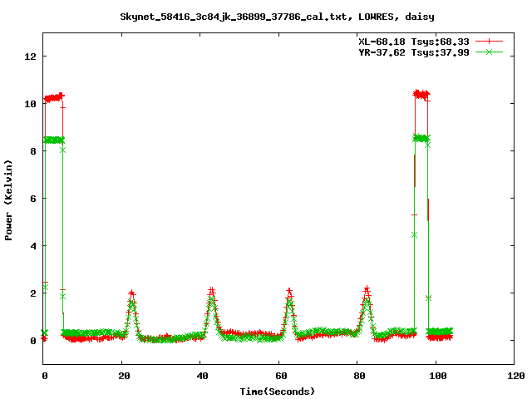
Task: Click the y-axis tick label 10
Action: pos(31,104)
